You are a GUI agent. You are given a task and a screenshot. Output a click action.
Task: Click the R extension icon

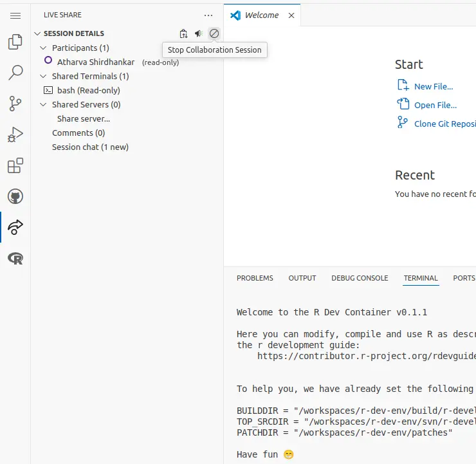(x=15, y=258)
